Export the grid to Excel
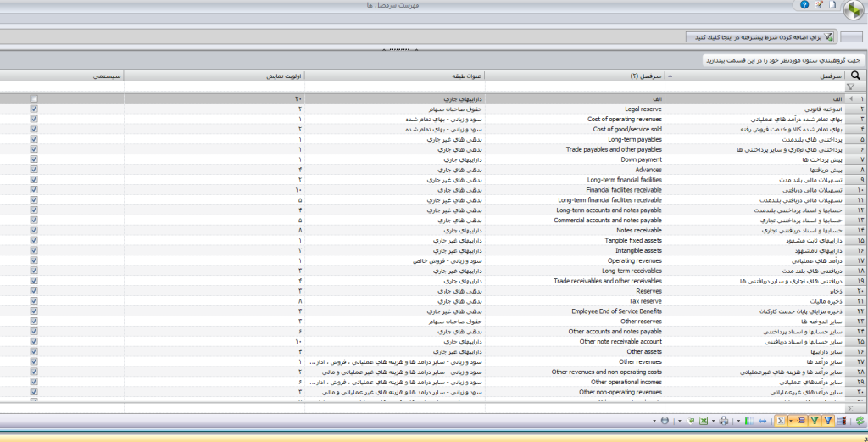Viewport: 868px width, 442px height. pyautogui.click(x=704, y=421)
